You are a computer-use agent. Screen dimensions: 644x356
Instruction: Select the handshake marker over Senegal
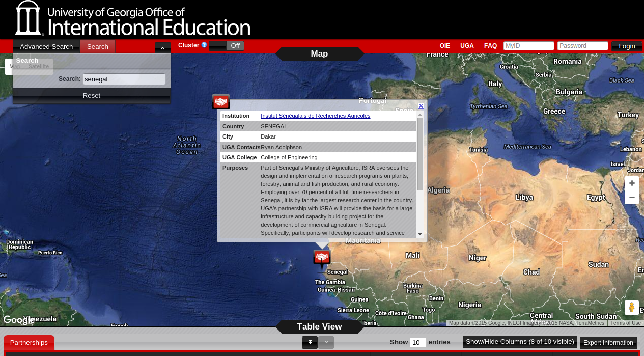322,259
